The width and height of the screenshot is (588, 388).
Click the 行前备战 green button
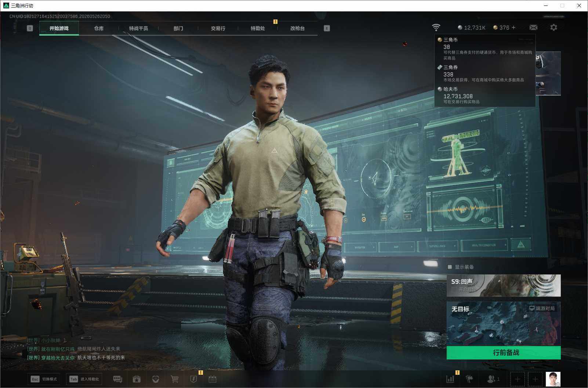(x=504, y=353)
